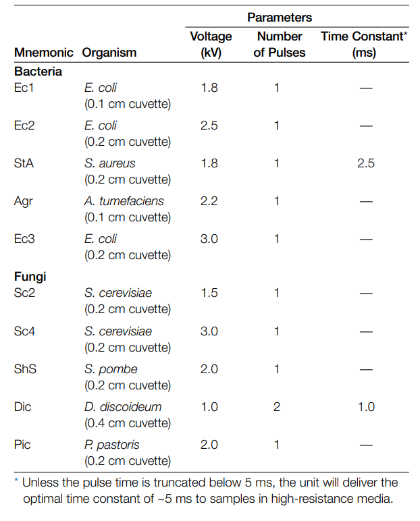420x521 pixels.
Task: Click the S. pombe organism entry
Action: 111,369
